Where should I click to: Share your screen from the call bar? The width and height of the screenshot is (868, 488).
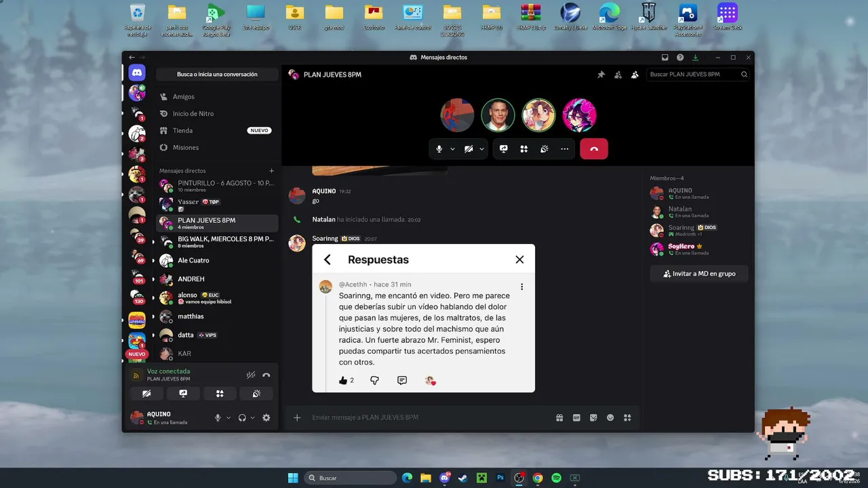point(504,149)
